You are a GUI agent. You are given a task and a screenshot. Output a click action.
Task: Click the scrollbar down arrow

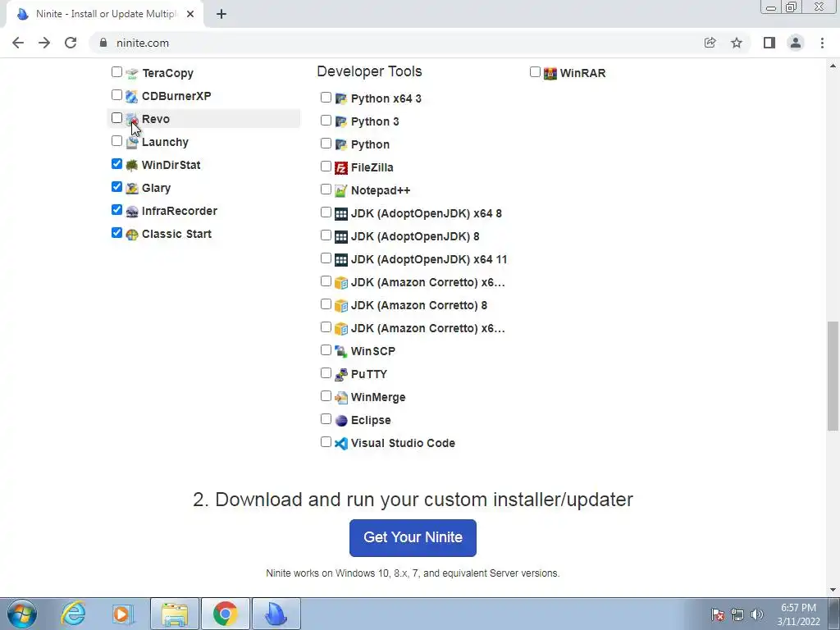click(833, 590)
